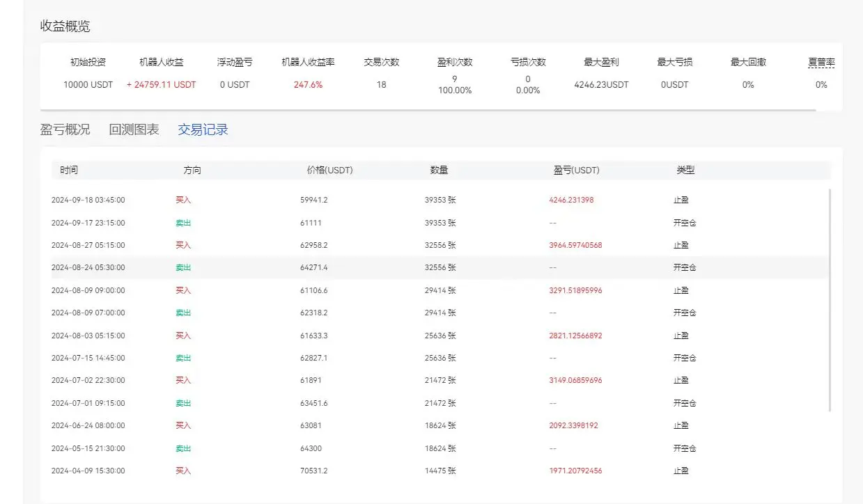This screenshot has height=504, width=863.
Task: Select the 2024-08-27 05:15:00 timestamp
Action: pyautogui.click(x=88, y=245)
